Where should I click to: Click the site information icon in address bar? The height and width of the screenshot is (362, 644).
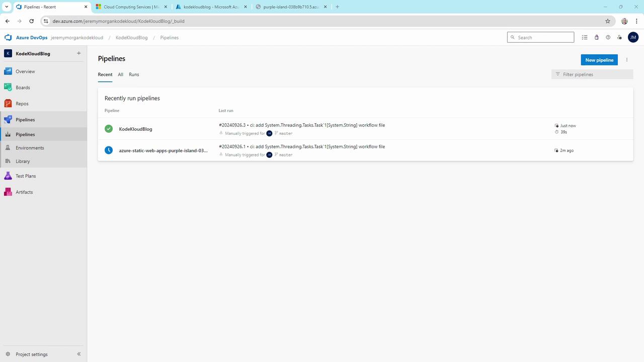point(46,21)
